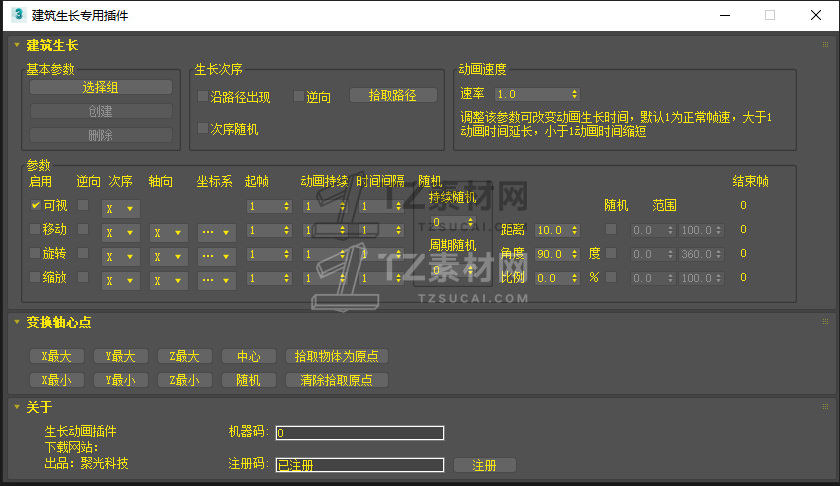
Task: Open 坐标系 dropdown in 移动 row
Action: 216,233
